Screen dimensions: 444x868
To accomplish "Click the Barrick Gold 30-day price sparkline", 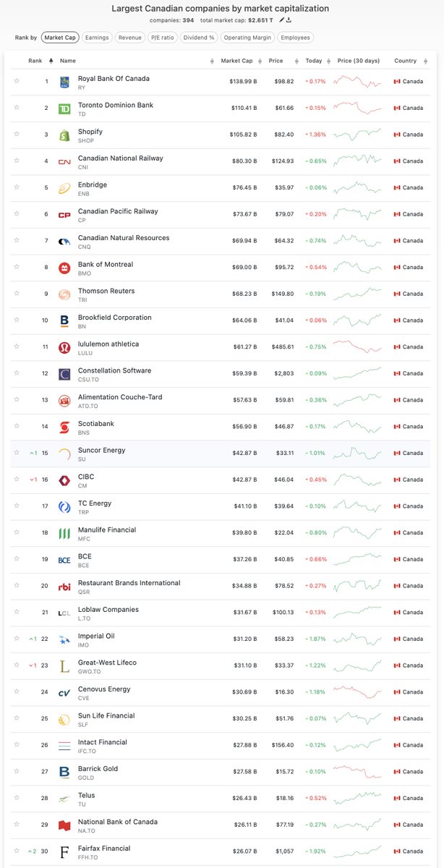I will pyautogui.click(x=357, y=772).
